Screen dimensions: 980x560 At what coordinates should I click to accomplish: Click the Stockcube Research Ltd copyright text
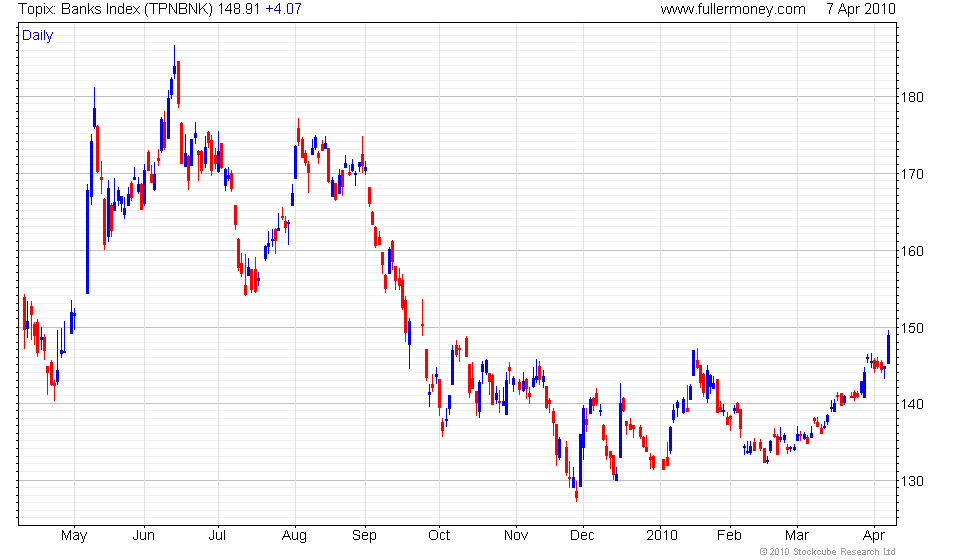point(828,552)
